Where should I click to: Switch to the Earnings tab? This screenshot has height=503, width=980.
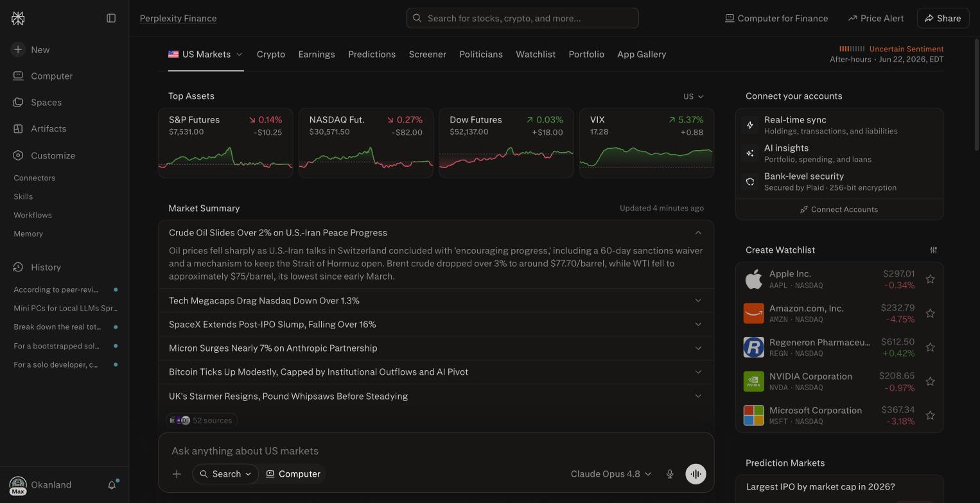(x=317, y=55)
